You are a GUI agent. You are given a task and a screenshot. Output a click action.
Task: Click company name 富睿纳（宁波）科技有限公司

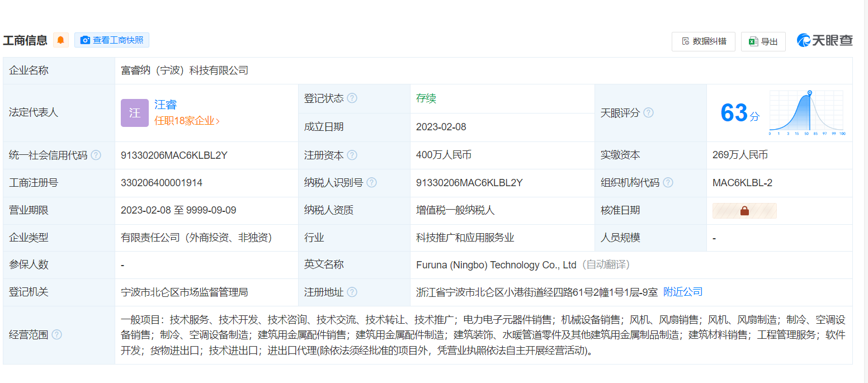(185, 70)
